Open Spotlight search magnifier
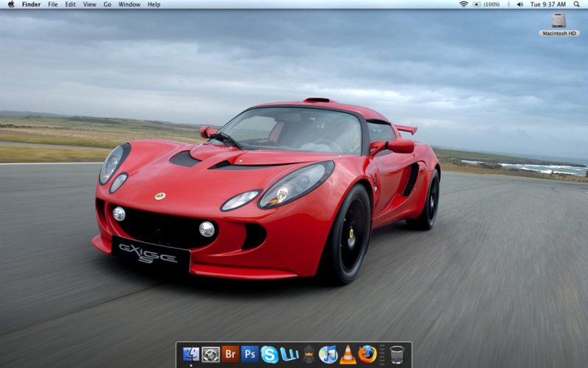The width and height of the screenshot is (588, 368). 576,4
